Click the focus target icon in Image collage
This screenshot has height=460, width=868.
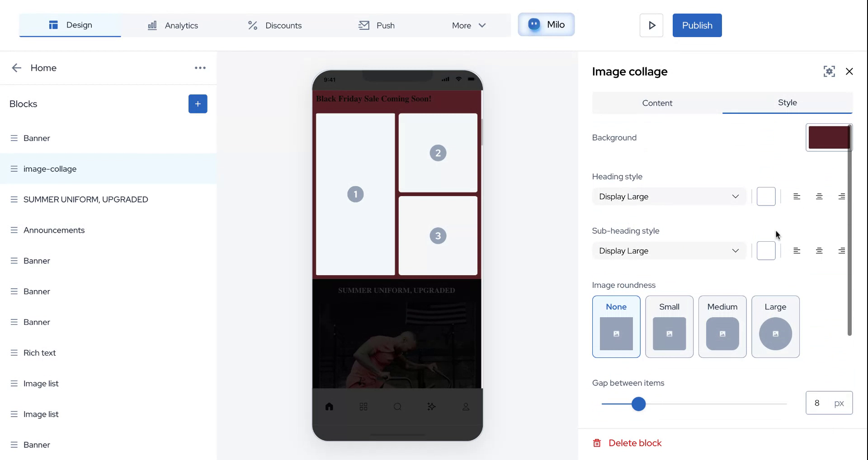[829, 71]
